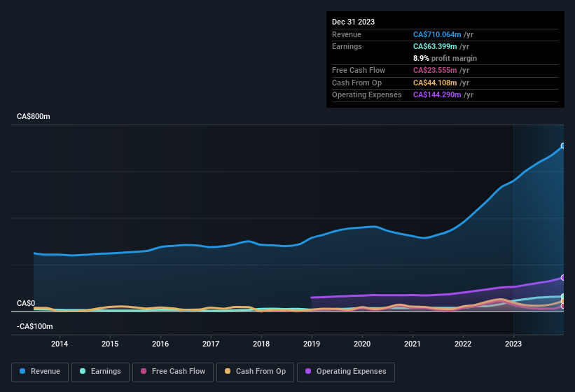Click the CA$710.064m revenue value
575x392 pixels.
pyautogui.click(x=437, y=34)
